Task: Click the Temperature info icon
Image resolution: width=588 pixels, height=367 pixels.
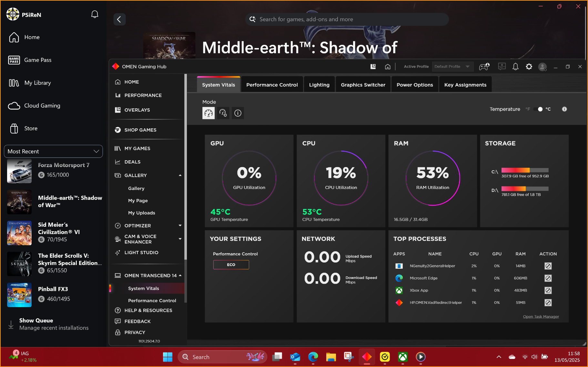Action: click(564, 109)
